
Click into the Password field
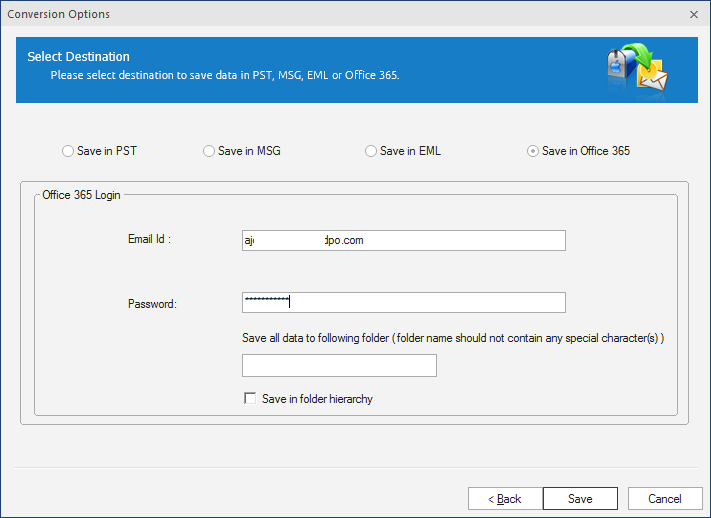coord(404,303)
